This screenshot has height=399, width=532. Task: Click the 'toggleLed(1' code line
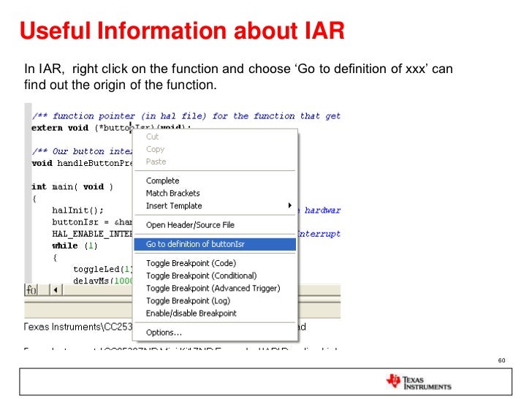click(x=103, y=270)
